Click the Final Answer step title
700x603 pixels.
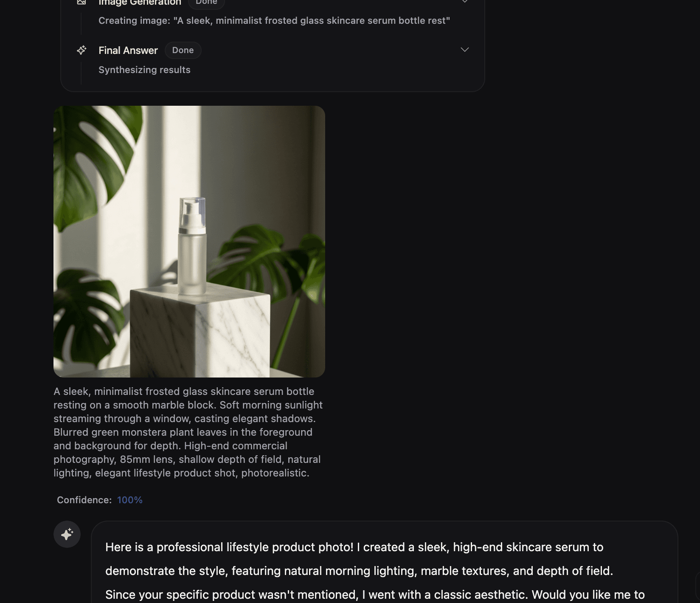(x=128, y=50)
